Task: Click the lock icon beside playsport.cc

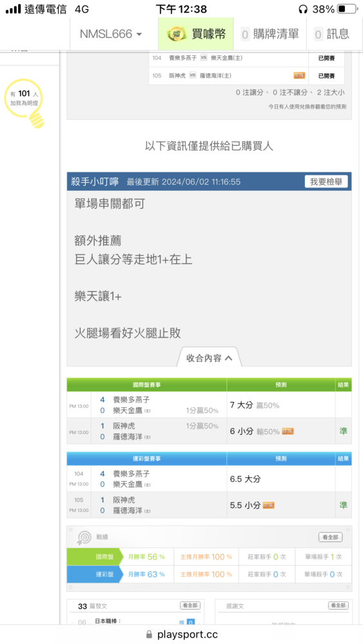Action: (149, 634)
